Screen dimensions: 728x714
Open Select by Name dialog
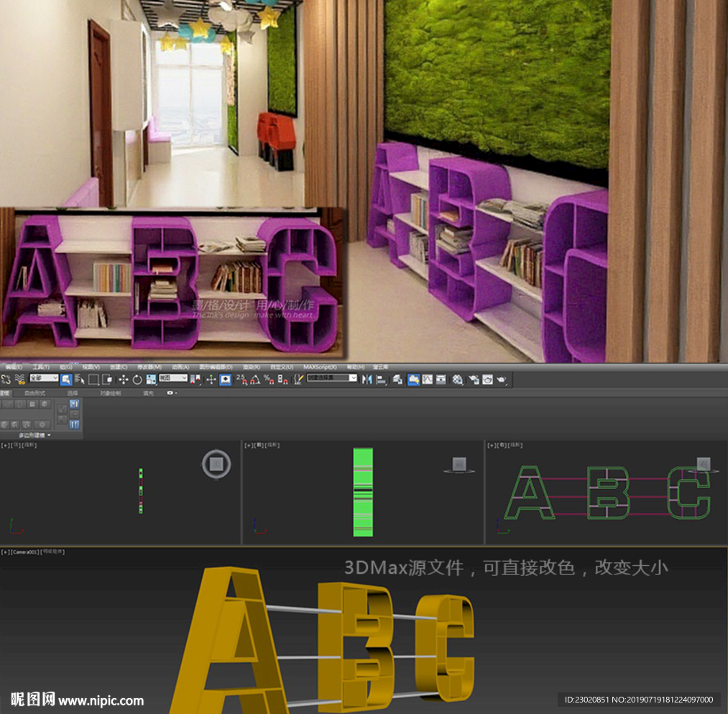click(79, 380)
